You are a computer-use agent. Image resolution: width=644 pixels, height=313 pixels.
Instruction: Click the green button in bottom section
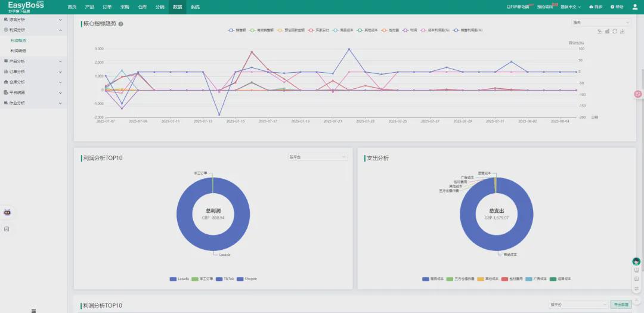pos(621,305)
